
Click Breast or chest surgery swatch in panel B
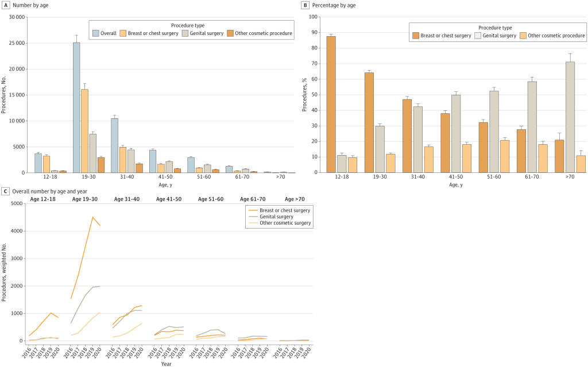(416, 36)
